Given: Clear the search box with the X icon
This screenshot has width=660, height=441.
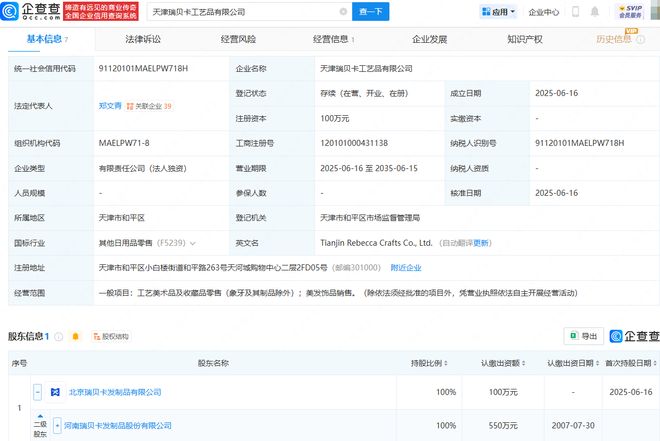Looking at the screenshot, I should [343, 12].
